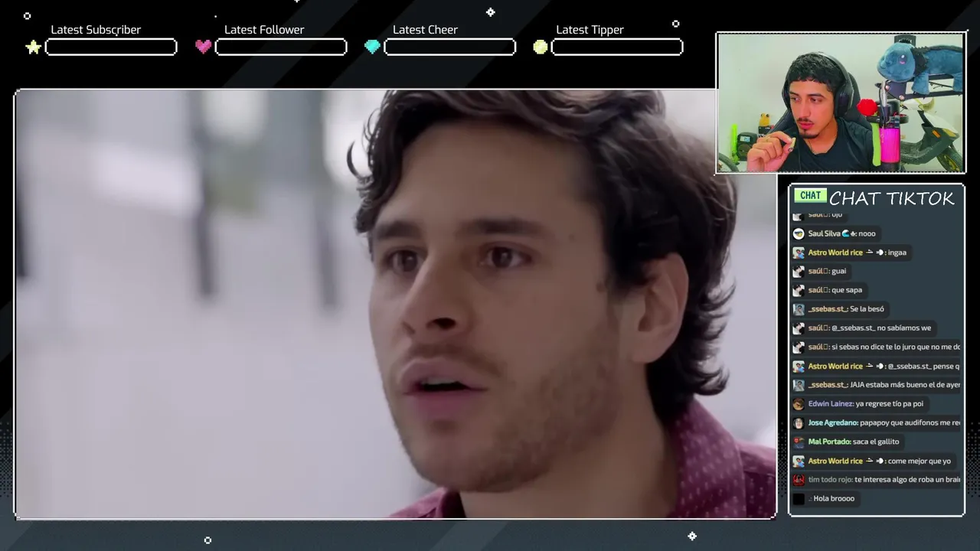Click avatar beside 'no sabíamos we' message
Viewport: 980px width, 551px height.
[799, 328]
